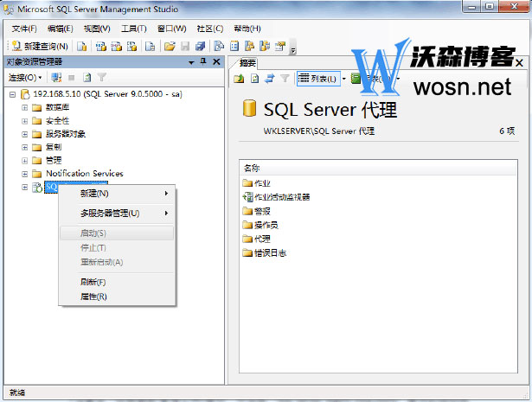Click the Save All toolbar icon
The height and width of the screenshot is (402, 532).
(200, 46)
